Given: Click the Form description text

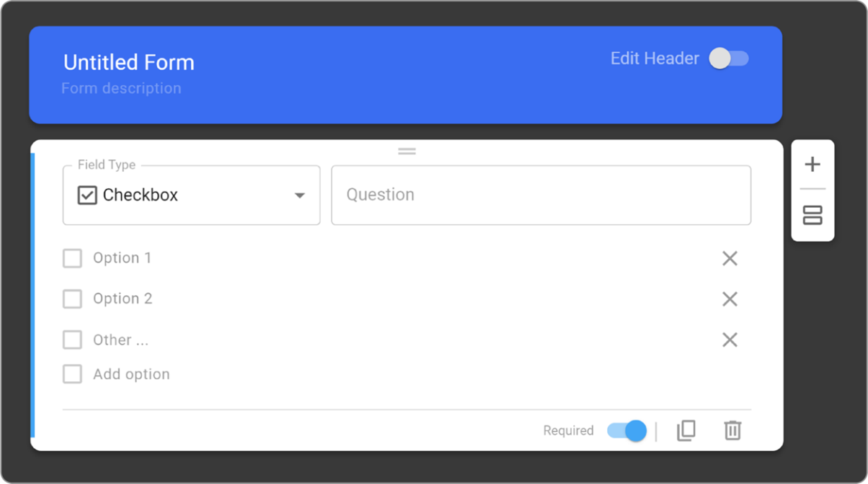Looking at the screenshot, I should pos(121,88).
